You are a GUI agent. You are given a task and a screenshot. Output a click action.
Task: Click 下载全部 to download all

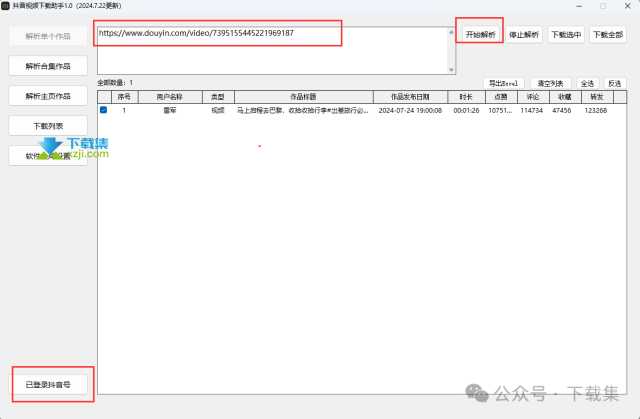tap(608, 35)
